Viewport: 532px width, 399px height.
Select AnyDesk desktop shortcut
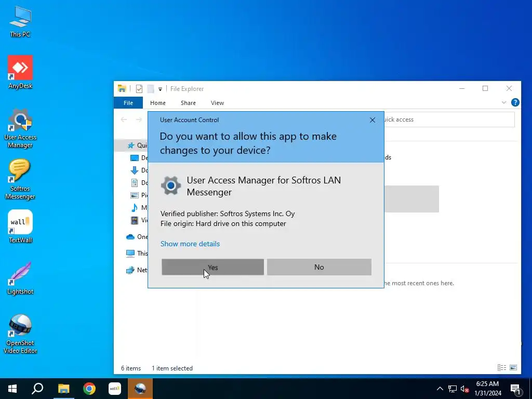tap(20, 72)
